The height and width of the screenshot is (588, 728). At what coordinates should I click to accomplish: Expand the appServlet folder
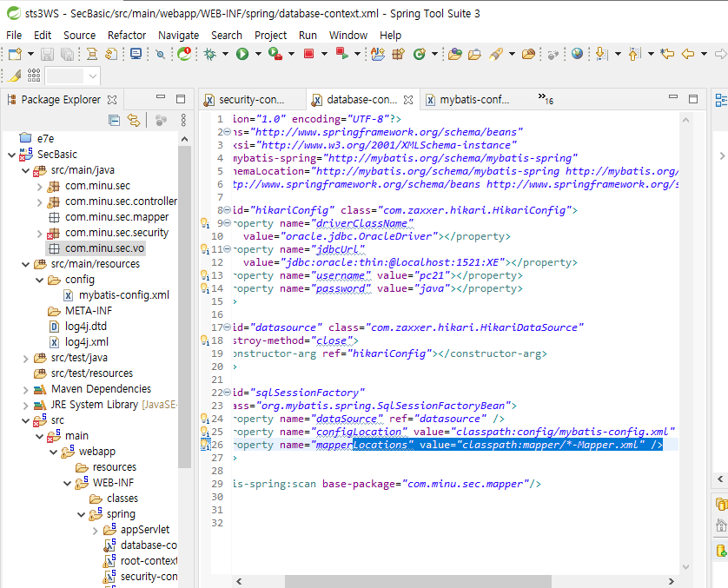[x=96, y=531]
